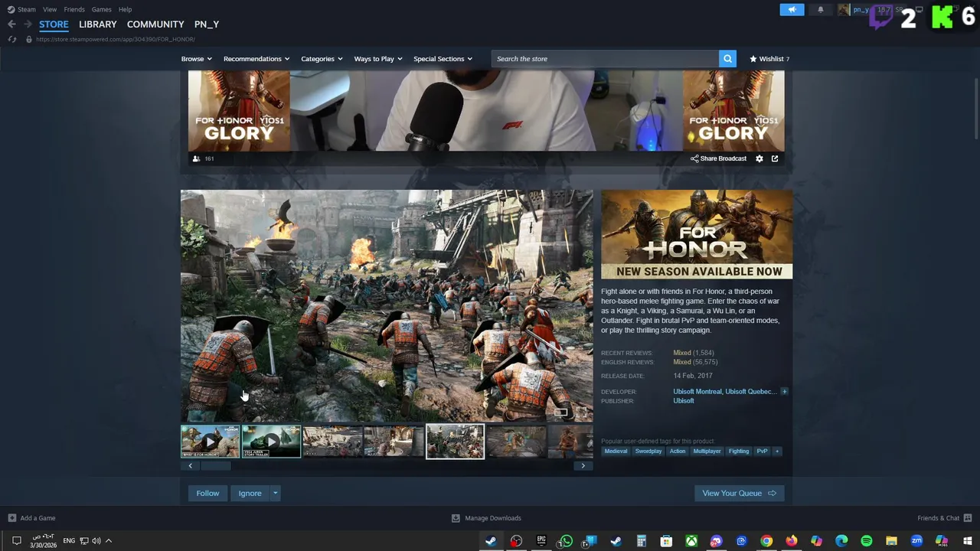
Task: Switch to the STORE tab
Action: [x=54, y=24]
